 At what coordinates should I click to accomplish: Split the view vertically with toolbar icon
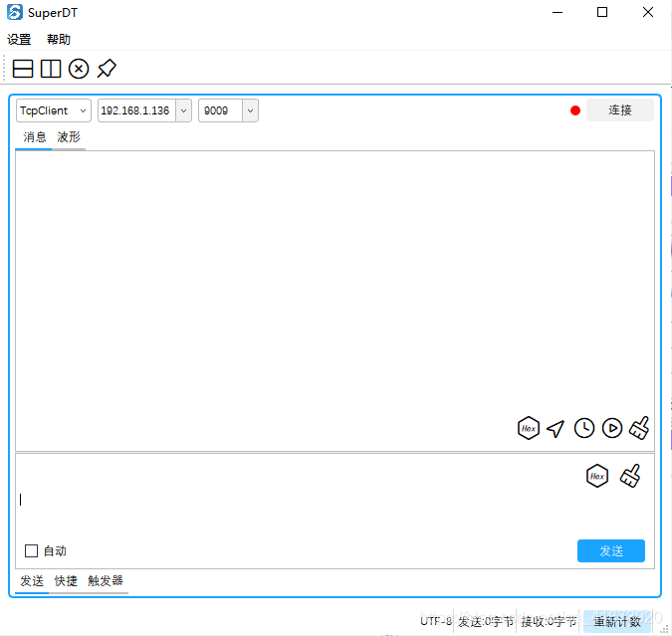click(51, 69)
